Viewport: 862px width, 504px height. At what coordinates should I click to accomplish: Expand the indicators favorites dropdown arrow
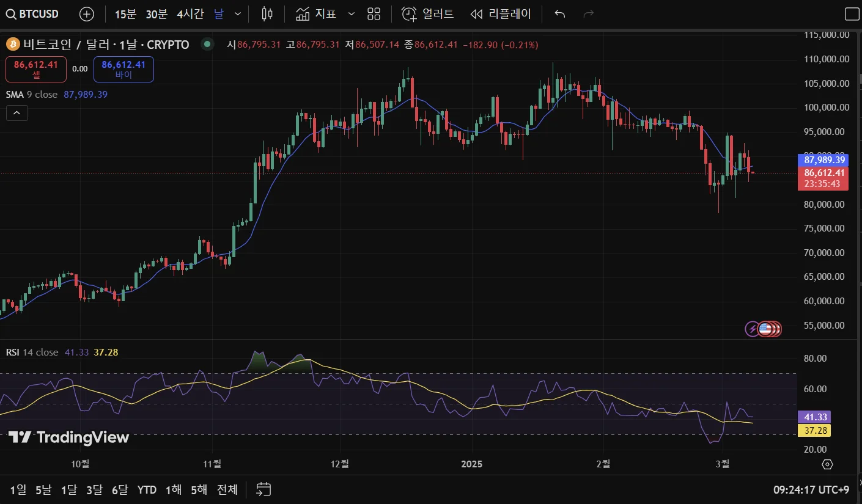pos(351,13)
